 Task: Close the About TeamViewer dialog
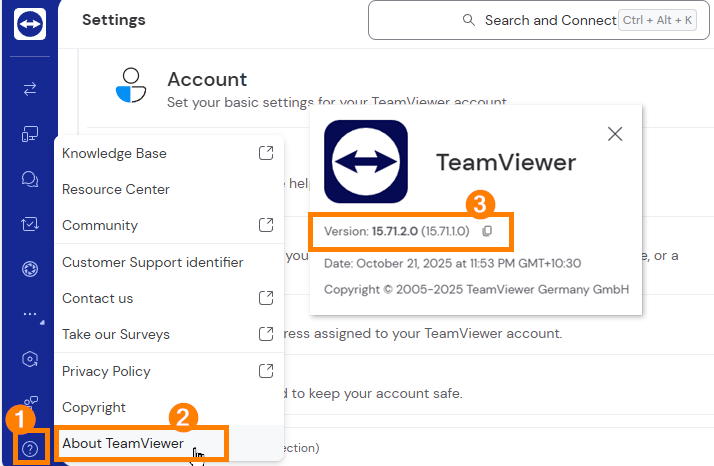[615, 134]
